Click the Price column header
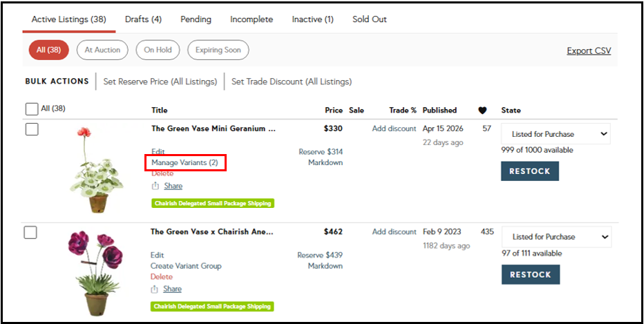The width and height of the screenshot is (644, 324). coord(334,111)
